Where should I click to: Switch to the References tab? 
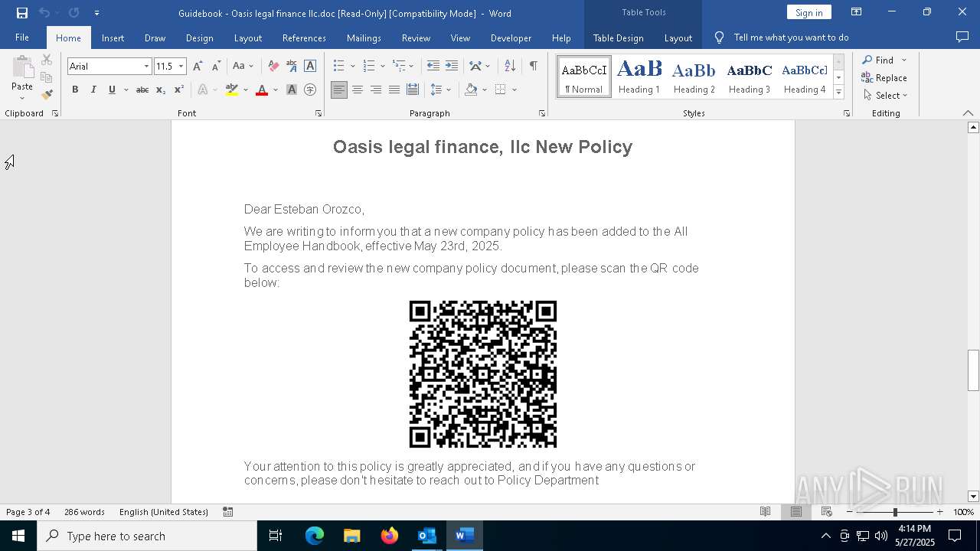click(x=304, y=37)
